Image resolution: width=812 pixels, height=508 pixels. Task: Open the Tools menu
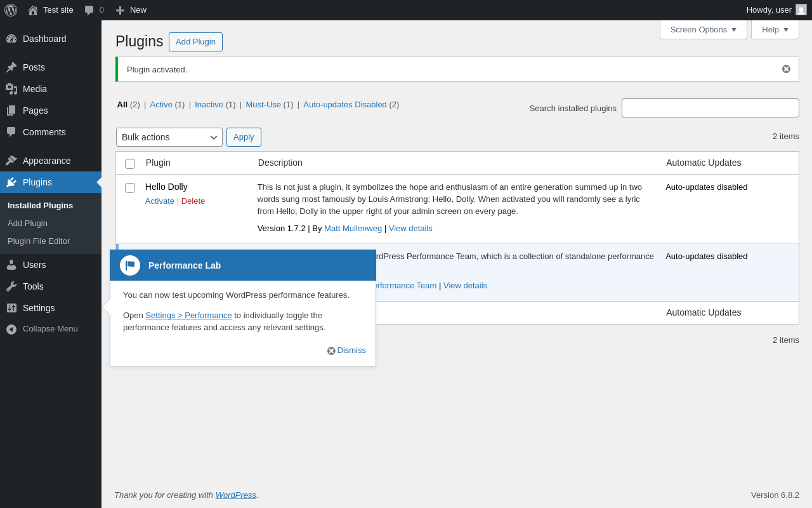pos(51,286)
